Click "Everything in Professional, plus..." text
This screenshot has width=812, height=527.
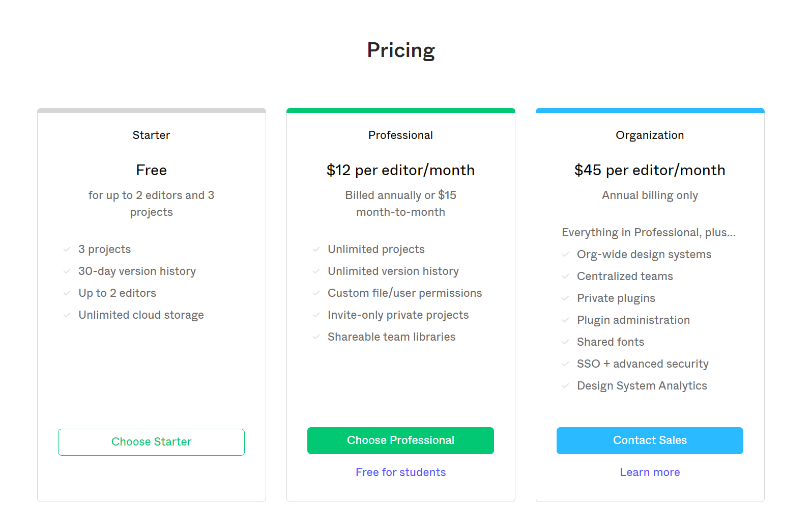(649, 233)
